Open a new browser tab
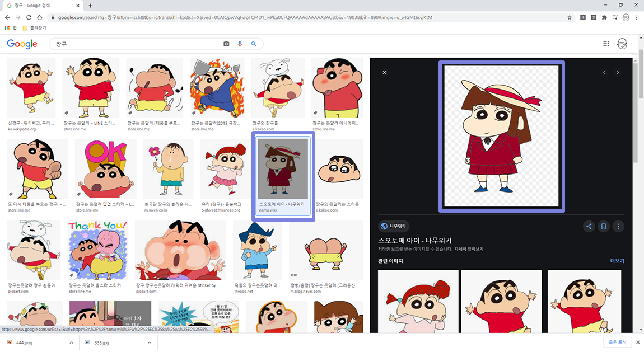Image resolution: width=644 pixels, height=352 pixels. pos(90,6)
